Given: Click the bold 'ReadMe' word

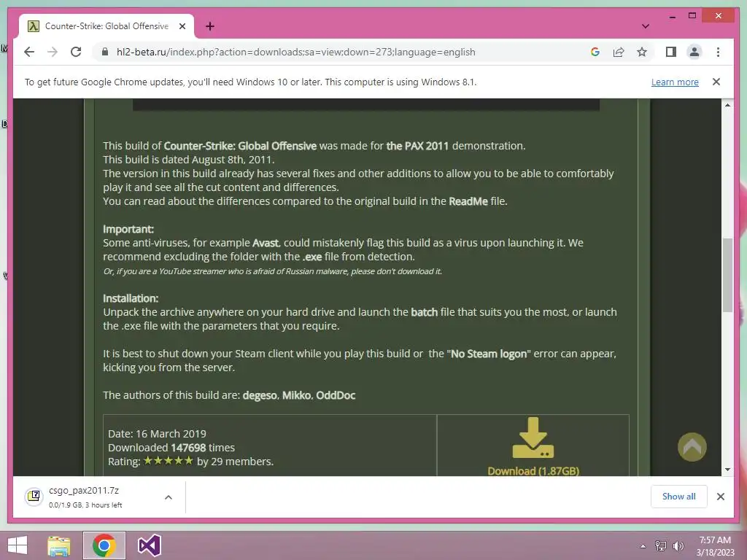Looking at the screenshot, I should pyautogui.click(x=468, y=201).
